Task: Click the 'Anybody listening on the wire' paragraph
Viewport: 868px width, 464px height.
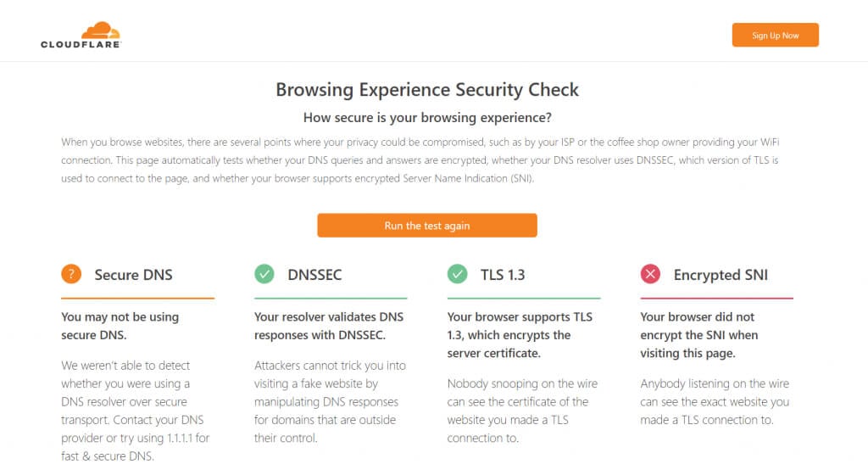Action: [x=715, y=401]
